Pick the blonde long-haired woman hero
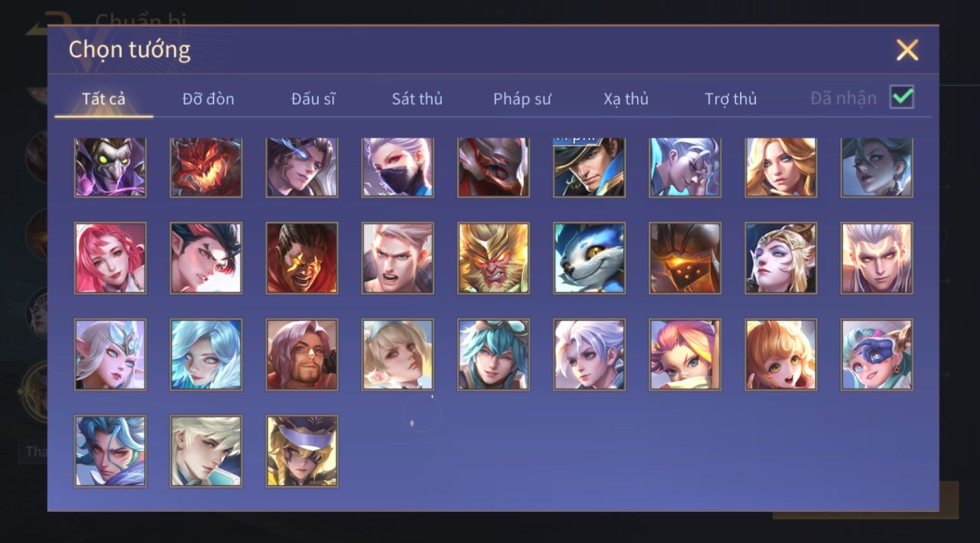Screen dimensions: 980x543 [x=781, y=167]
